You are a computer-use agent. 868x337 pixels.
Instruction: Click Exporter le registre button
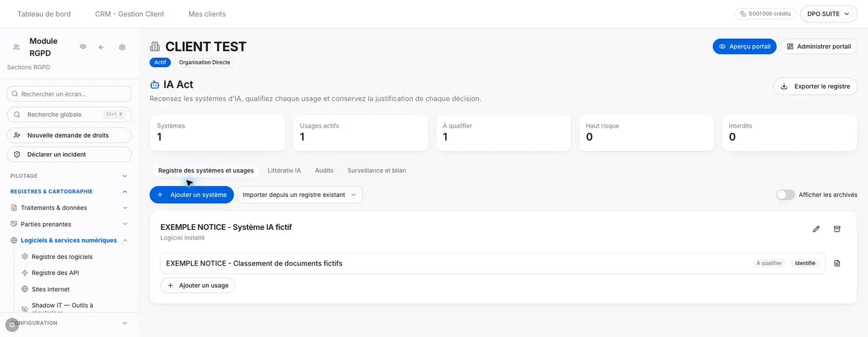pos(815,86)
